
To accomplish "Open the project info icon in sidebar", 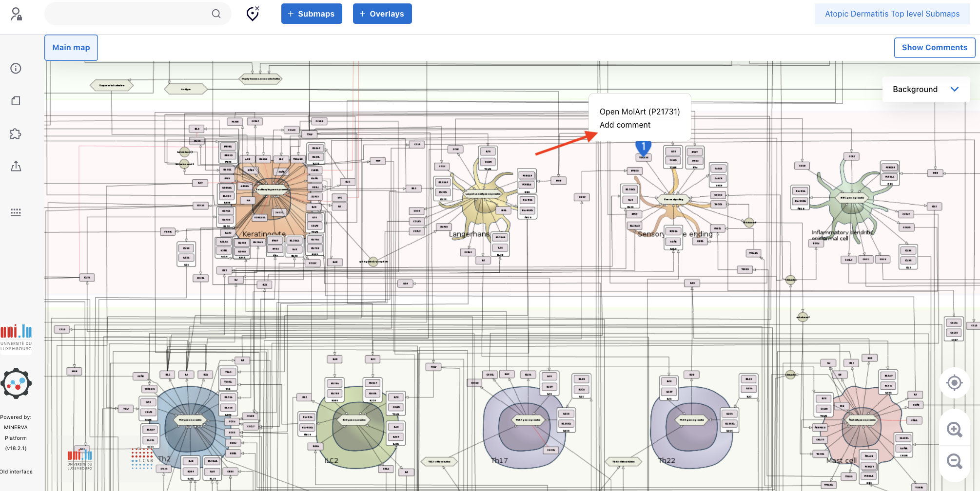I will pyautogui.click(x=16, y=69).
